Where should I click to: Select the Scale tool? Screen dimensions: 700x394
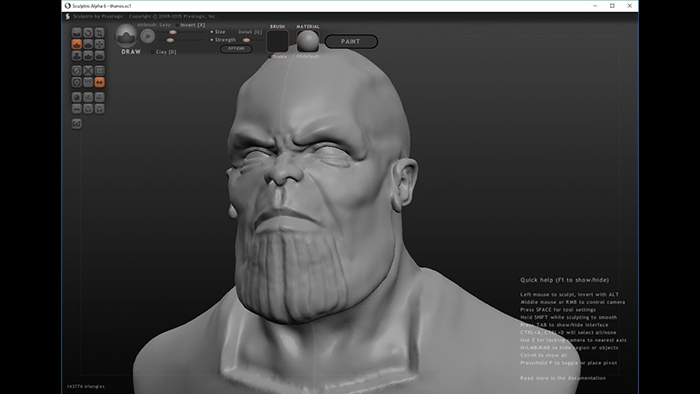coord(100,33)
